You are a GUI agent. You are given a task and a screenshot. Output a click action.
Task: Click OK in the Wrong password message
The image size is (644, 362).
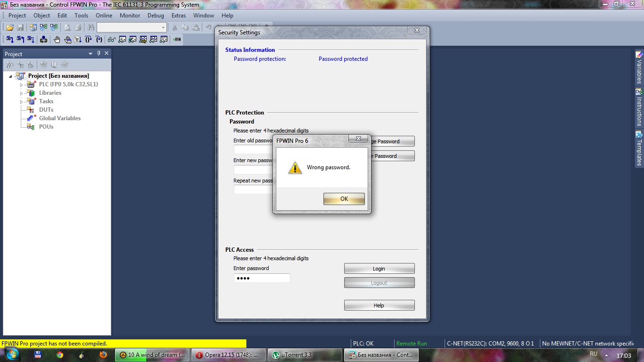(x=344, y=199)
